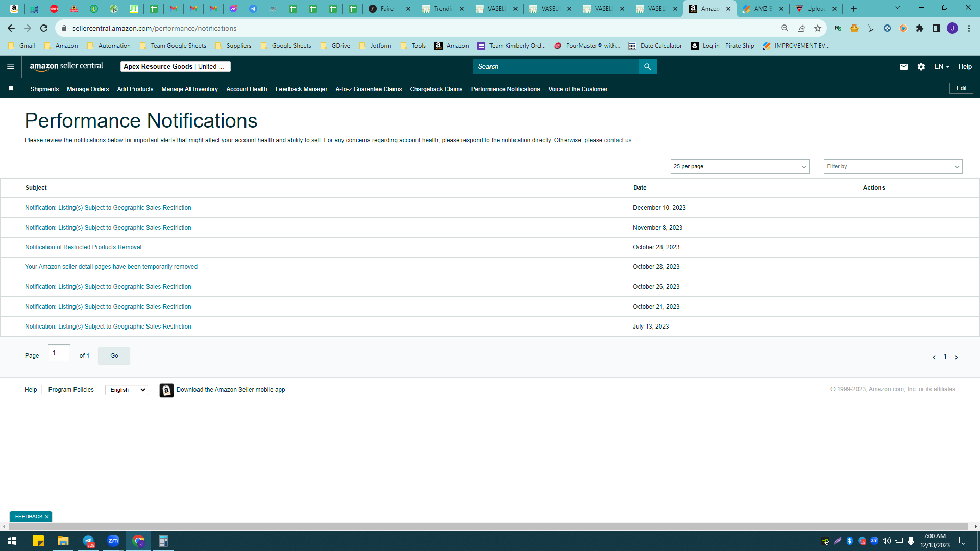Go to the next page arrow in pagination

956,357
